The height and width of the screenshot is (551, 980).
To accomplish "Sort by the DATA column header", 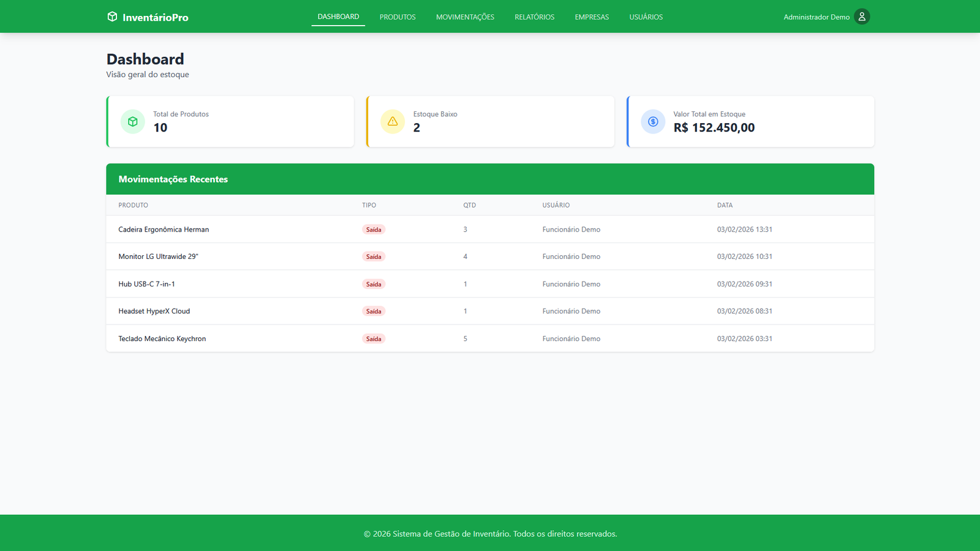I will [725, 204].
